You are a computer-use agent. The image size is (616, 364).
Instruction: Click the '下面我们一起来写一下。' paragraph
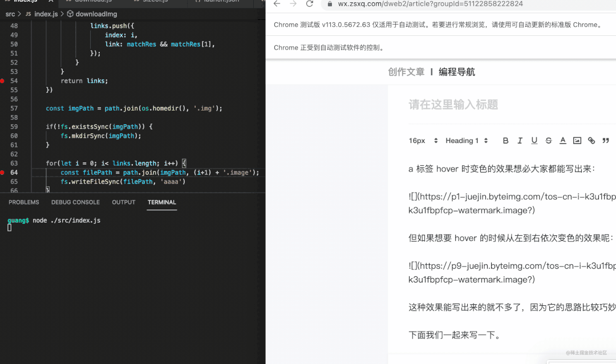[456, 335]
